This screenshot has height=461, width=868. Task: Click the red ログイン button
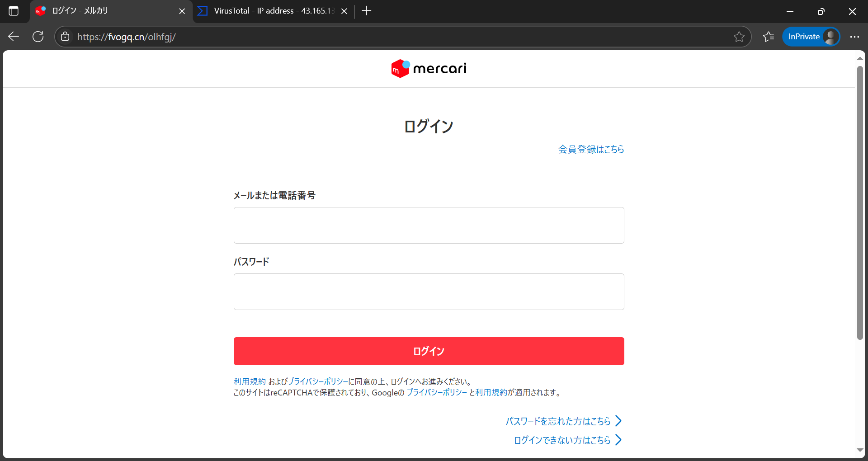point(429,351)
